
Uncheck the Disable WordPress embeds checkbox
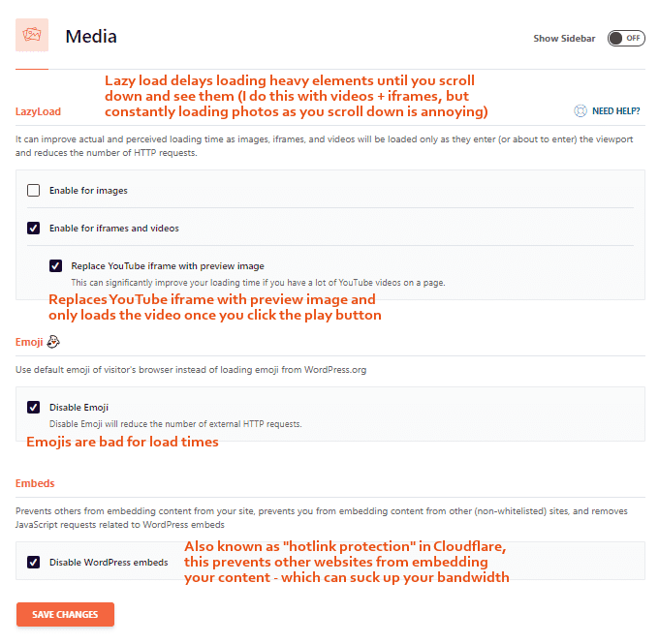click(34, 562)
